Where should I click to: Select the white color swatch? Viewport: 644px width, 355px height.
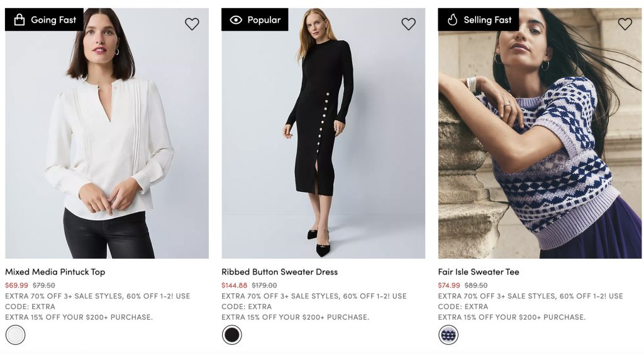click(x=16, y=335)
